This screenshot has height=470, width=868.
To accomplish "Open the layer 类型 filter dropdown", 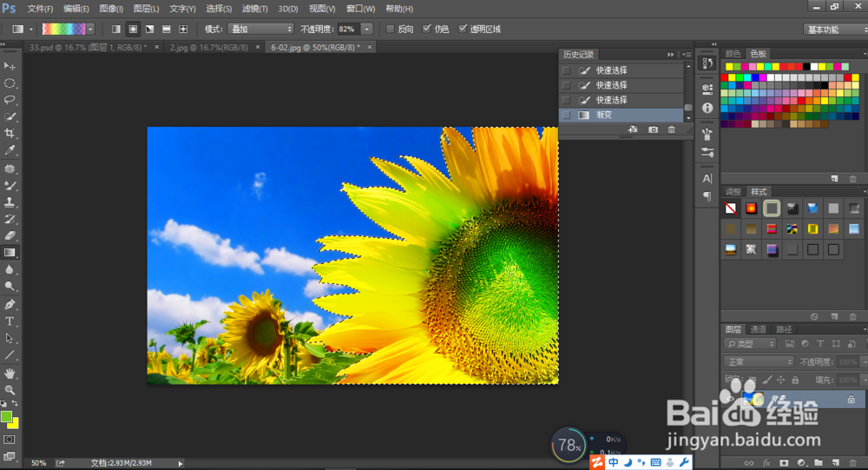I will (750, 344).
